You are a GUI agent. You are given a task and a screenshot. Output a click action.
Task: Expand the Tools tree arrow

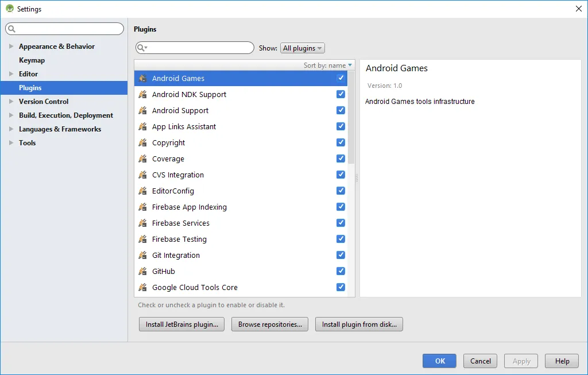click(x=11, y=143)
